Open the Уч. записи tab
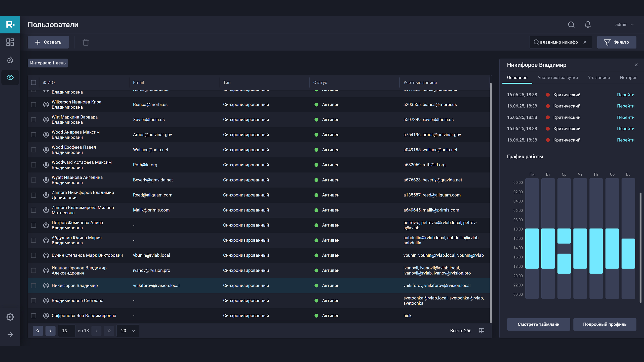The image size is (644, 362). pos(599,77)
